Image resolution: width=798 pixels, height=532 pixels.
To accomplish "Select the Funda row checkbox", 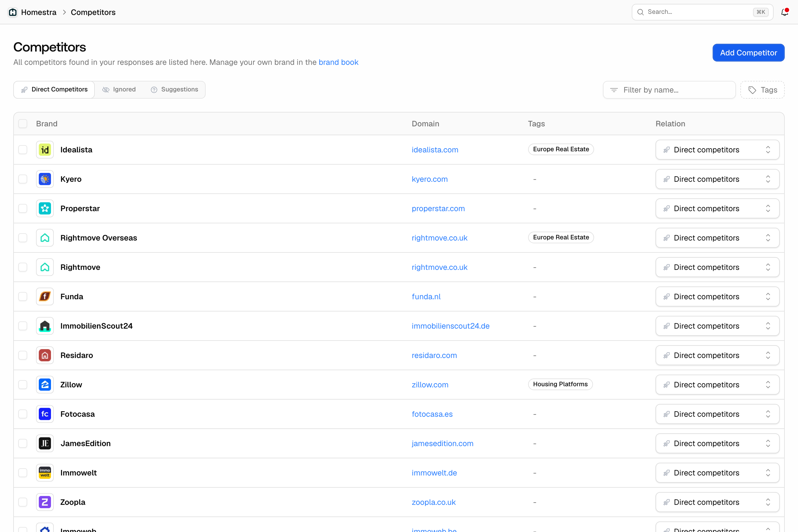I will (23, 296).
